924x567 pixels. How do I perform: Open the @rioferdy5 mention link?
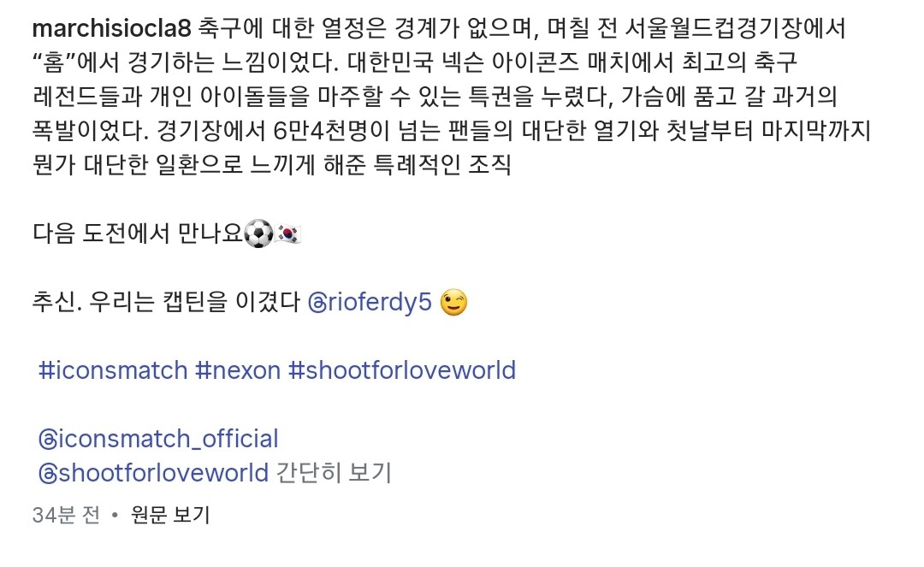click(x=370, y=303)
